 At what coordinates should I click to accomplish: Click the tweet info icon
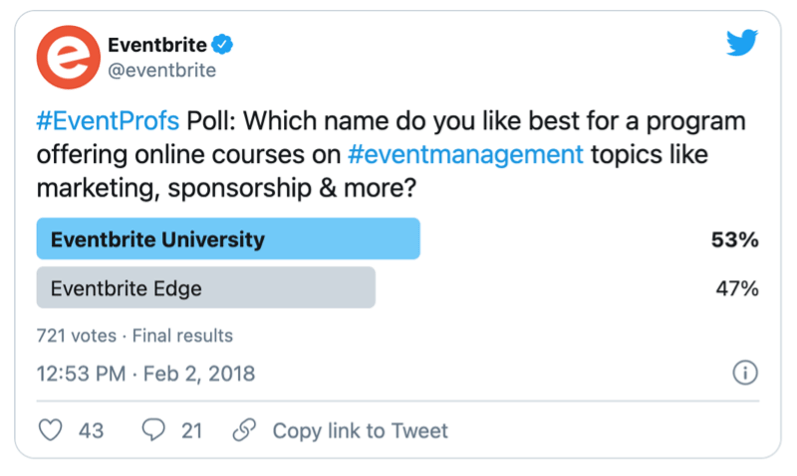(x=745, y=373)
